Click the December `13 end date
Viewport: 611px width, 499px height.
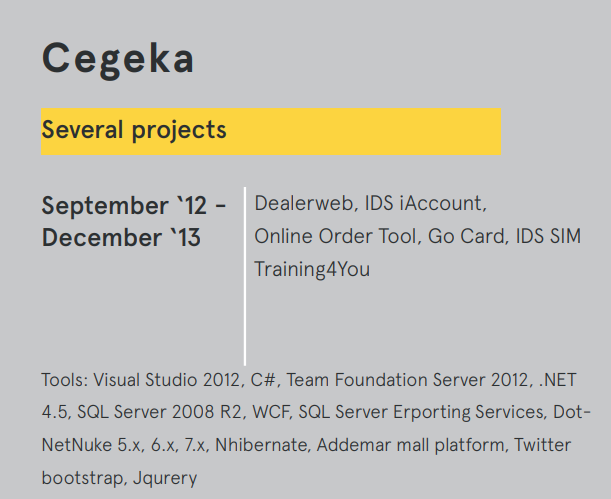[x=121, y=238]
